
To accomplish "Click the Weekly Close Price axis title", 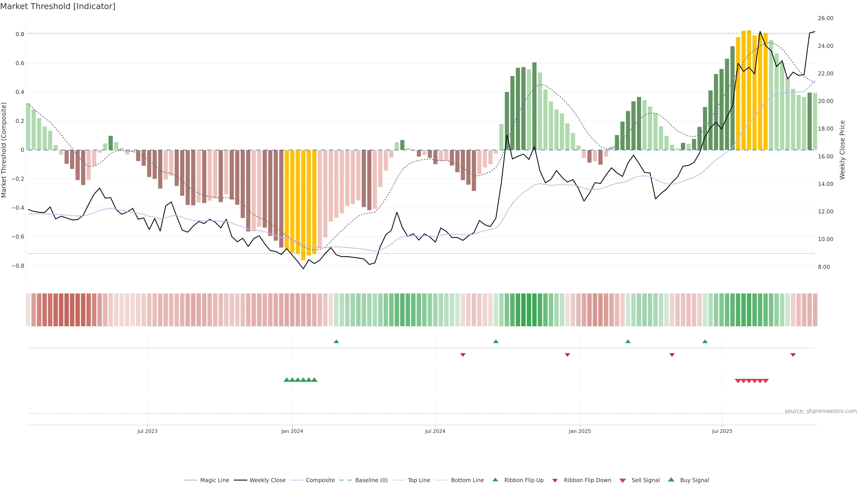I will click(842, 150).
